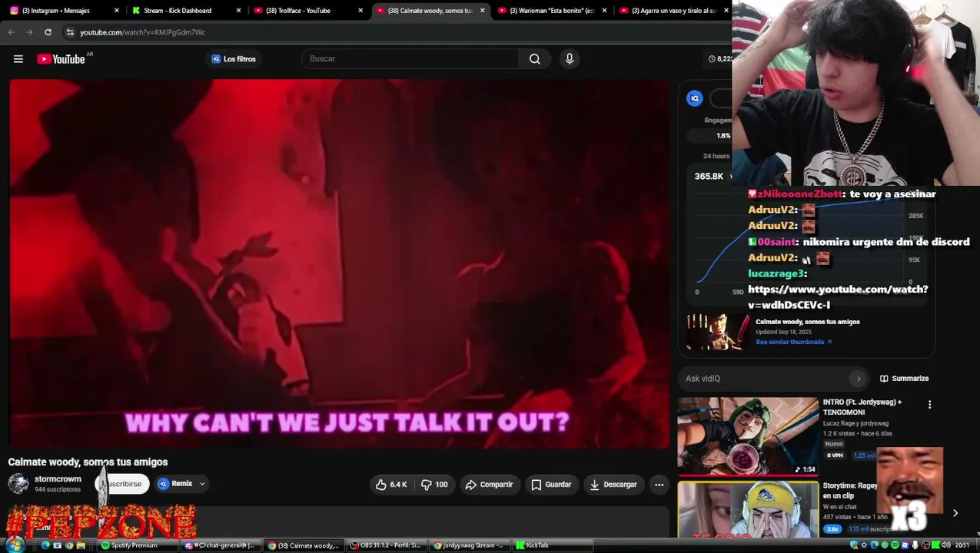Click the playing video frame

pos(339,263)
